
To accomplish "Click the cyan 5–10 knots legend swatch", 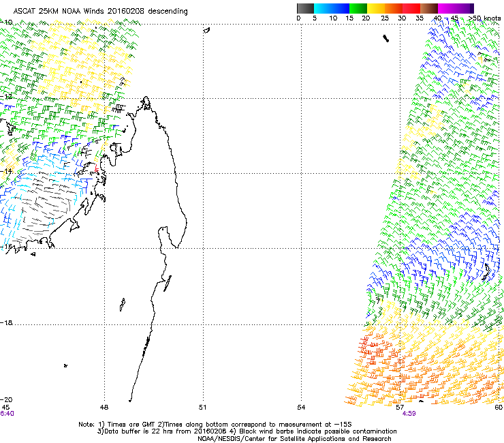I will click(323, 8).
